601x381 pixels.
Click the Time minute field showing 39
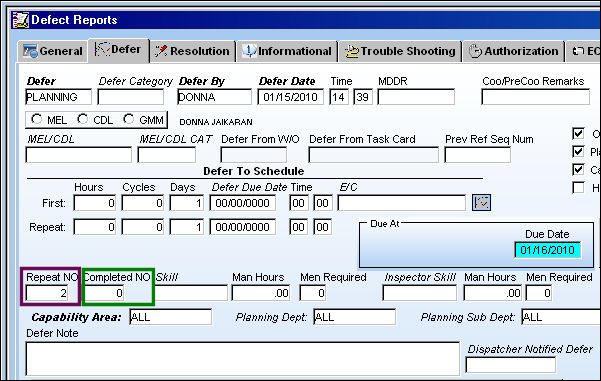[x=363, y=97]
